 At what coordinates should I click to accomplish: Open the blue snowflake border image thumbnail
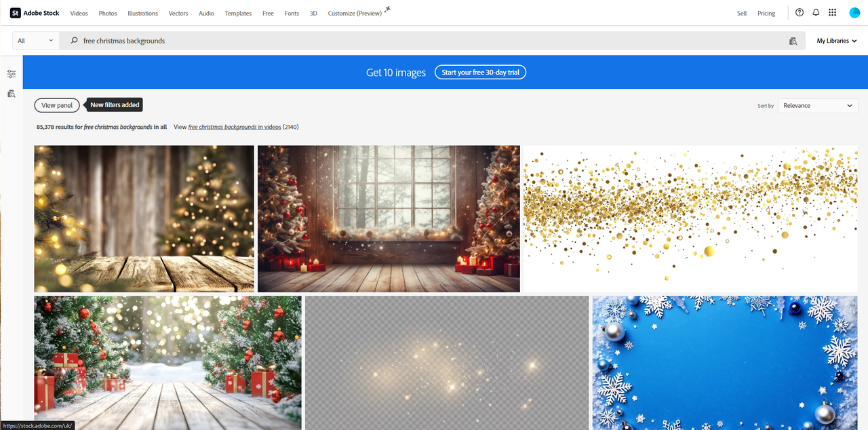click(724, 362)
